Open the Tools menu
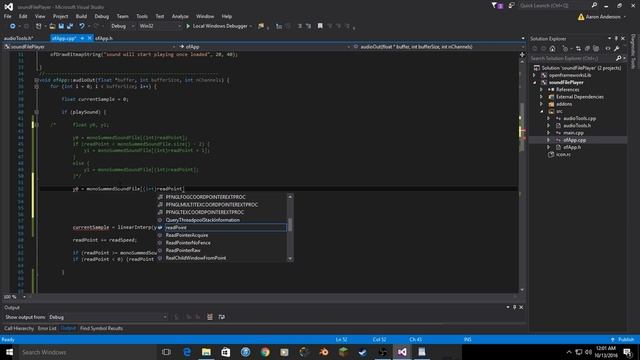 [x=142, y=16]
